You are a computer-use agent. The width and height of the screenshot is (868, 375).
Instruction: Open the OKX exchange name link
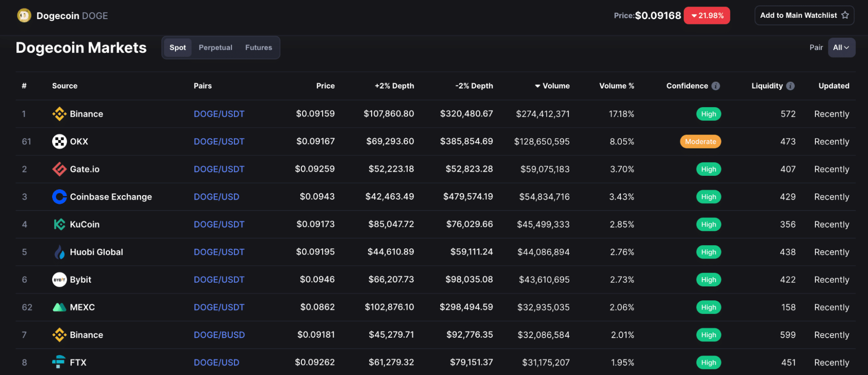(x=79, y=141)
